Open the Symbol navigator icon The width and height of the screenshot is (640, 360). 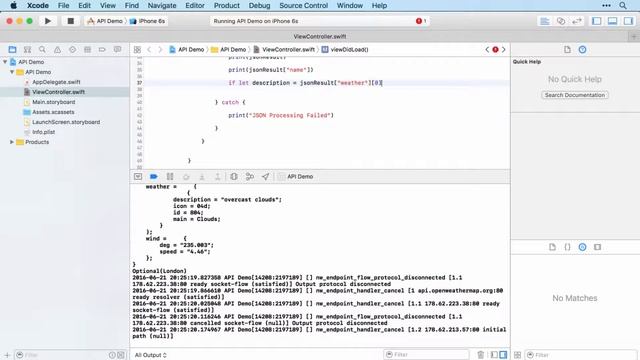(x=27, y=49)
